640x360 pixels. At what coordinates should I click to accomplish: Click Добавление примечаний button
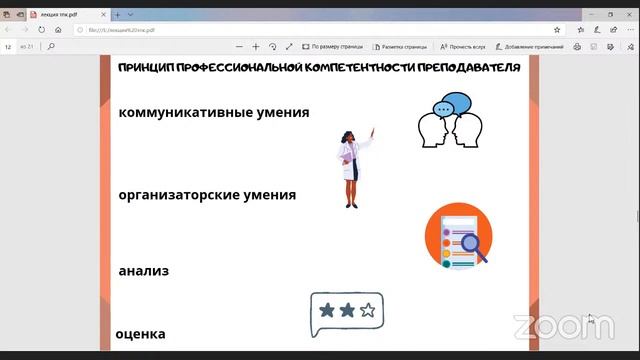[529, 47]
